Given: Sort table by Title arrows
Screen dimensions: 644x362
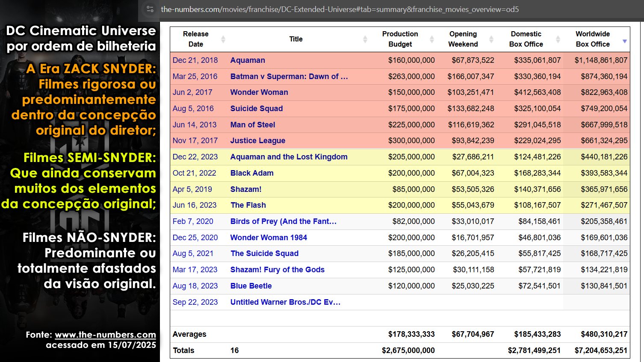Looking at the screenshot, I should click(365, 39).
